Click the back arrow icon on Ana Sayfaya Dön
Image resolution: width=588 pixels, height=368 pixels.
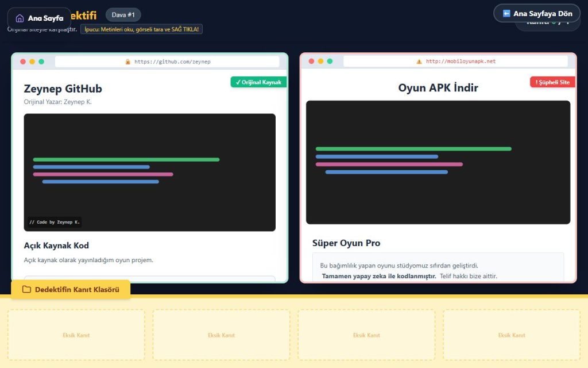(x=506, y=14)
